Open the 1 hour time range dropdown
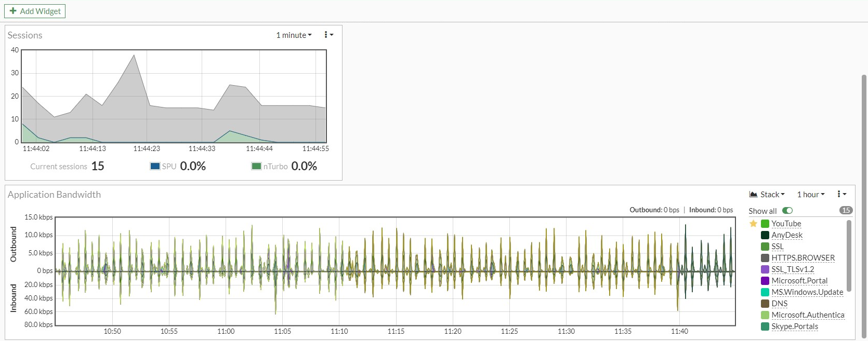Screen dimensions: 868x341 pos(811,195)
